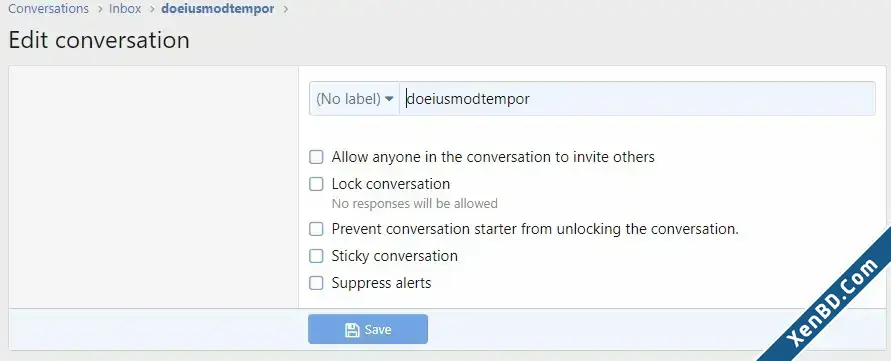This screenshot has width=891, height=361.
Task: Tick the Lock conversation checkbox
Action: [316, 184]
